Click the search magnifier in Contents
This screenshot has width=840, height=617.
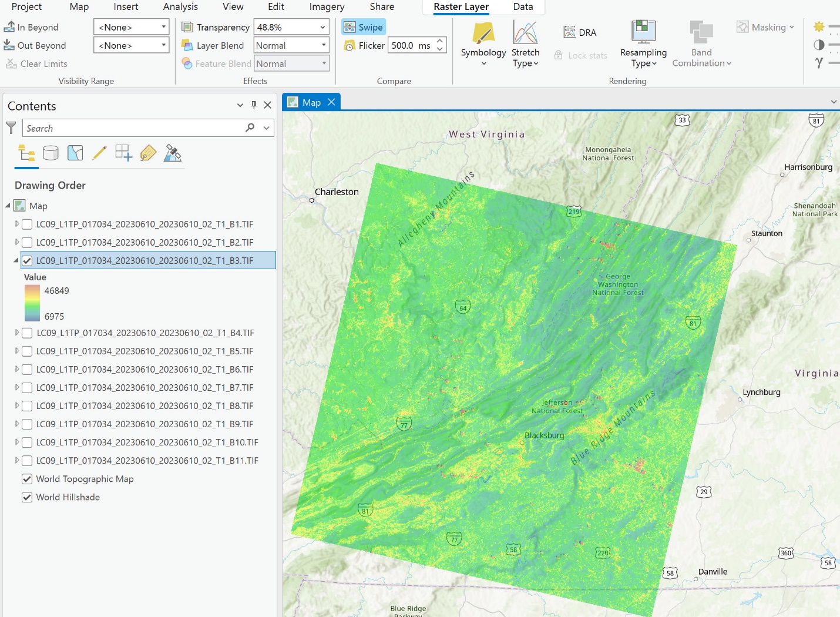[250, 128]
